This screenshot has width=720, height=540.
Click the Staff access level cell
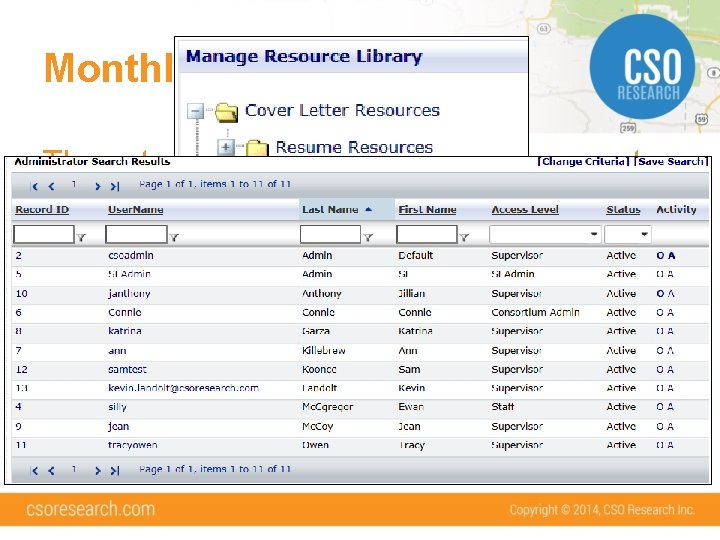[x=502, y=407]
